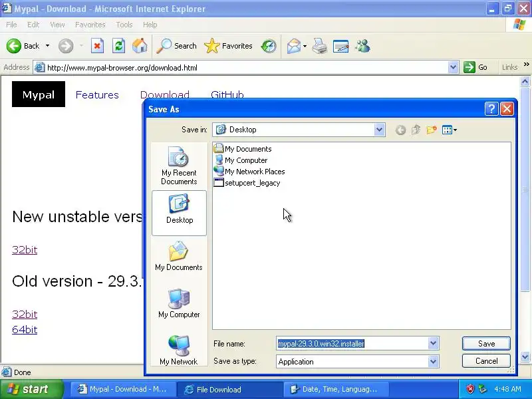Click page scrollbar up arrow
Viewport: 532px width, 399px height.
tap(525, 81)
